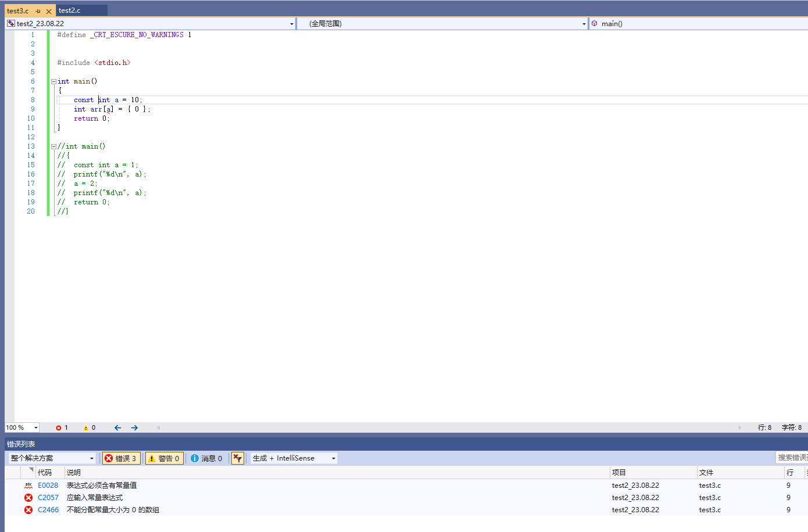Click the 字符: 8 character indicator
The height and width of the screenshot is (532, 808).
click(x=792, y=427)
